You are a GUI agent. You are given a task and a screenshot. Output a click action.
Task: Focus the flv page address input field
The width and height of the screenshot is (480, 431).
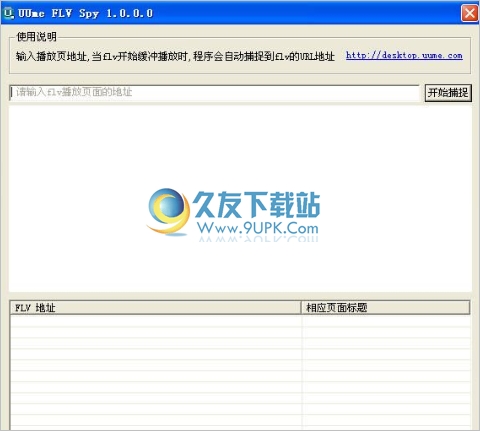(x=214, y=92)
